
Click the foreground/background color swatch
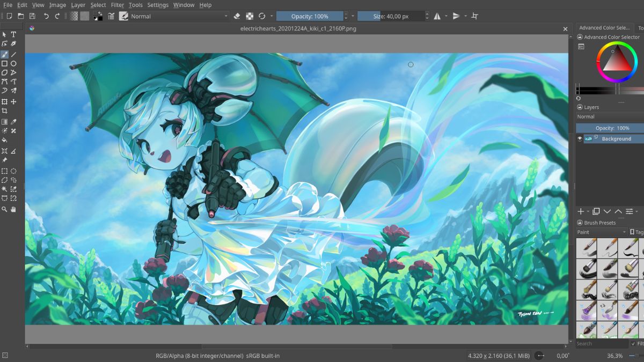[98, 16]
